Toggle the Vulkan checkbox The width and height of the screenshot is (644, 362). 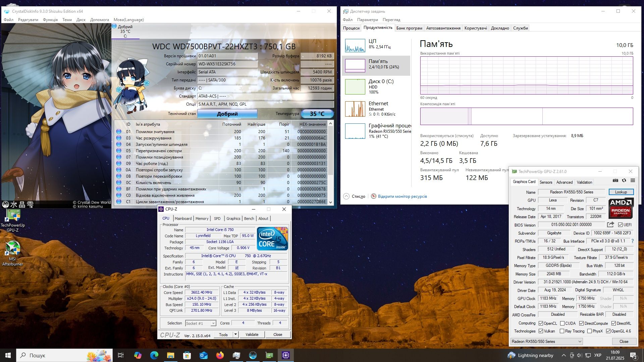[x=541, y=331]
